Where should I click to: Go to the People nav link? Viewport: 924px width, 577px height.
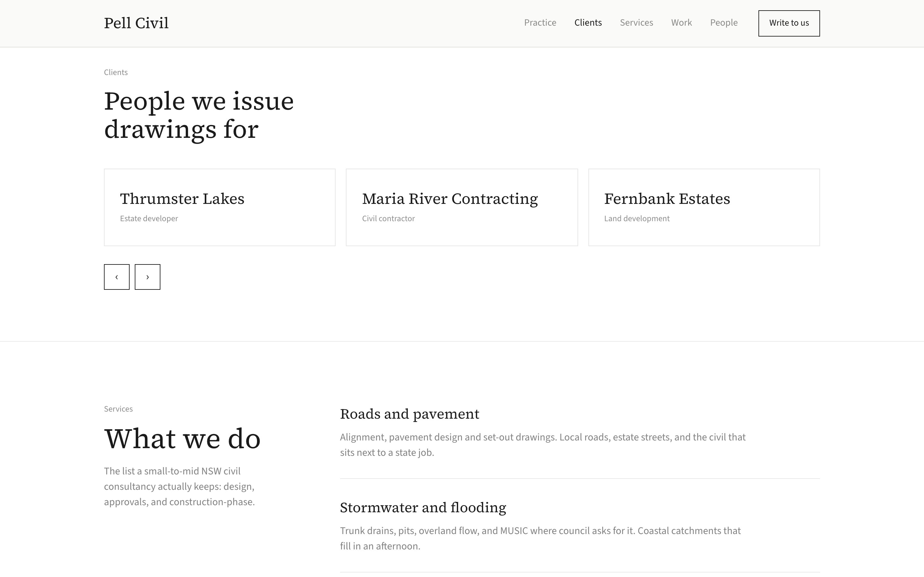tap(724, 22)
